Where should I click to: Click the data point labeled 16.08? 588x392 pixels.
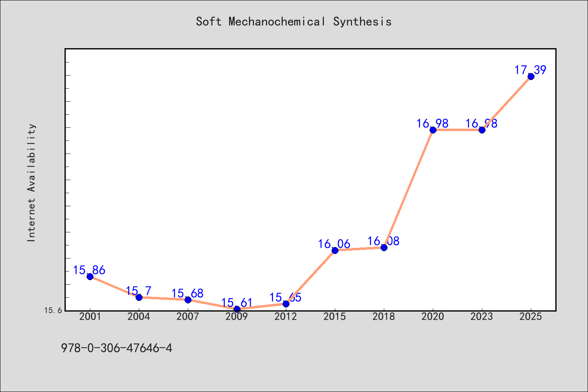pos(384,247)
